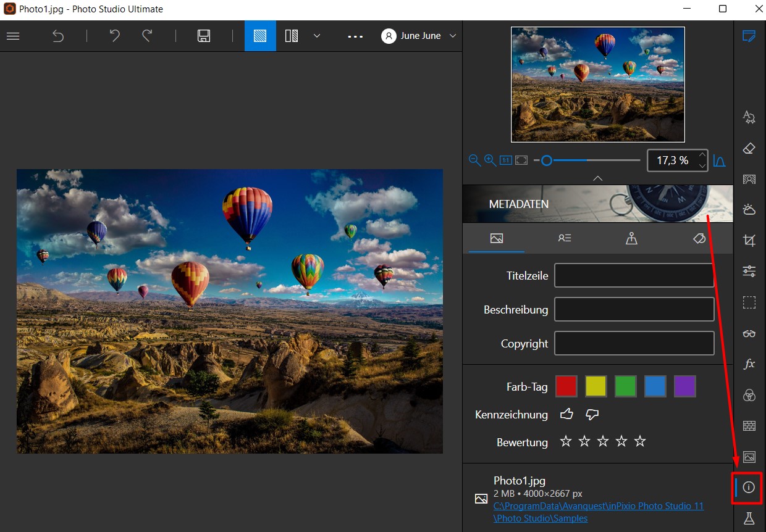The image size is (766, 532).
Task: Fit the image to the screen
Action: point(521,160)
